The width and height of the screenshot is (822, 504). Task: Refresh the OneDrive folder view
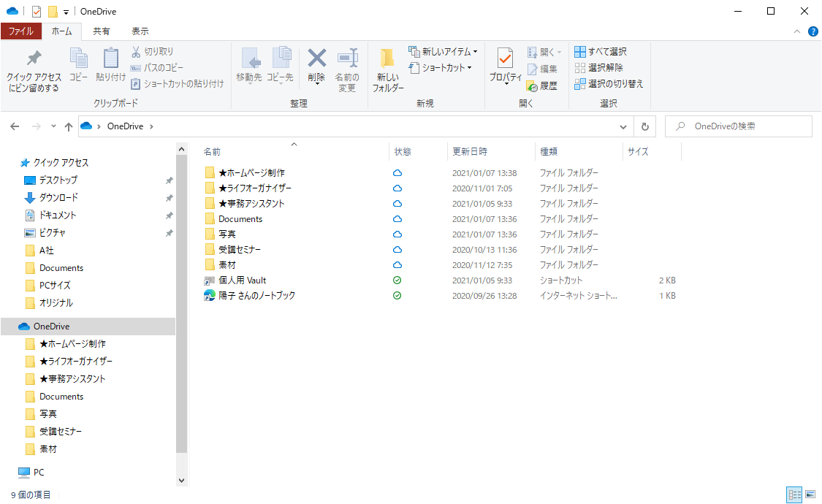pos(644,126)
